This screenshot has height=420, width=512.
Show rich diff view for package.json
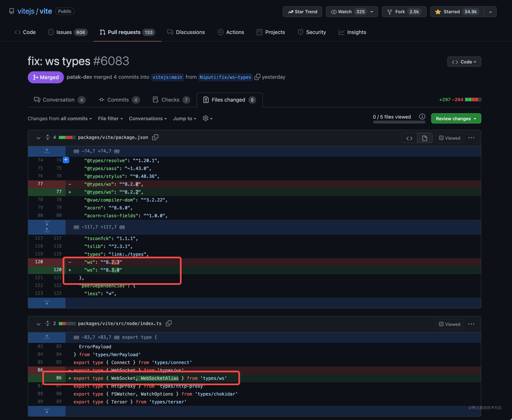(x=425, y=138)
